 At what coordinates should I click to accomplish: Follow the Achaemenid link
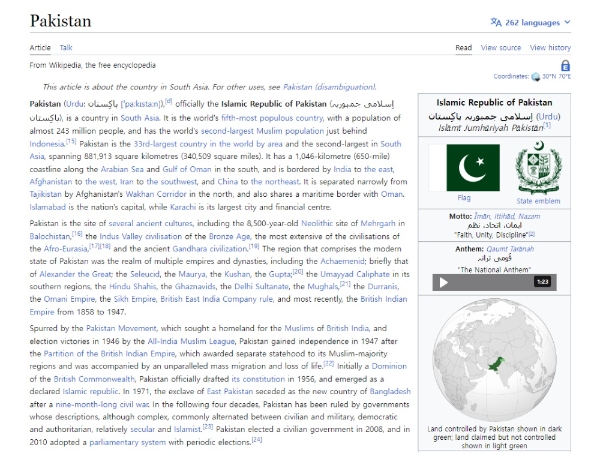pos(342,261)
